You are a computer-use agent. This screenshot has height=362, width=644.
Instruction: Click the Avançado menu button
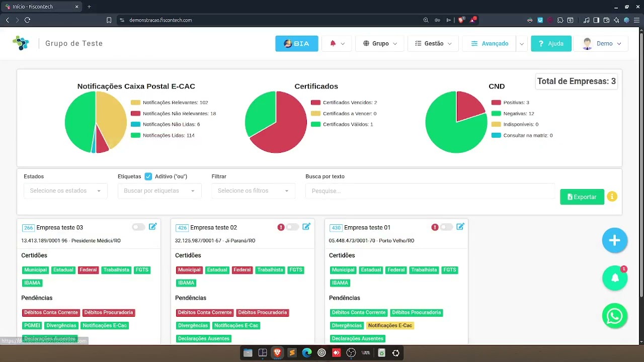click(489, 44)
